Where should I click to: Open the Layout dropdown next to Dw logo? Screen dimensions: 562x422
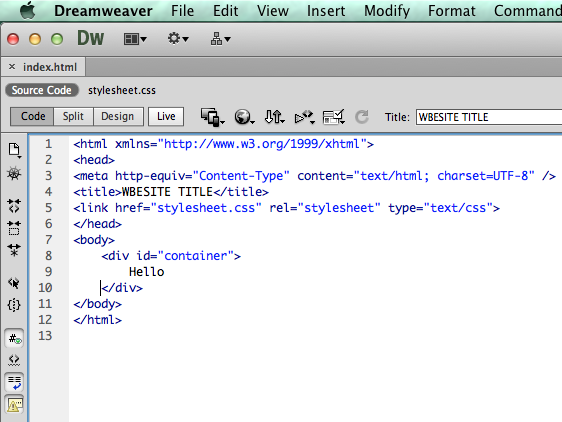pos(135,39)
